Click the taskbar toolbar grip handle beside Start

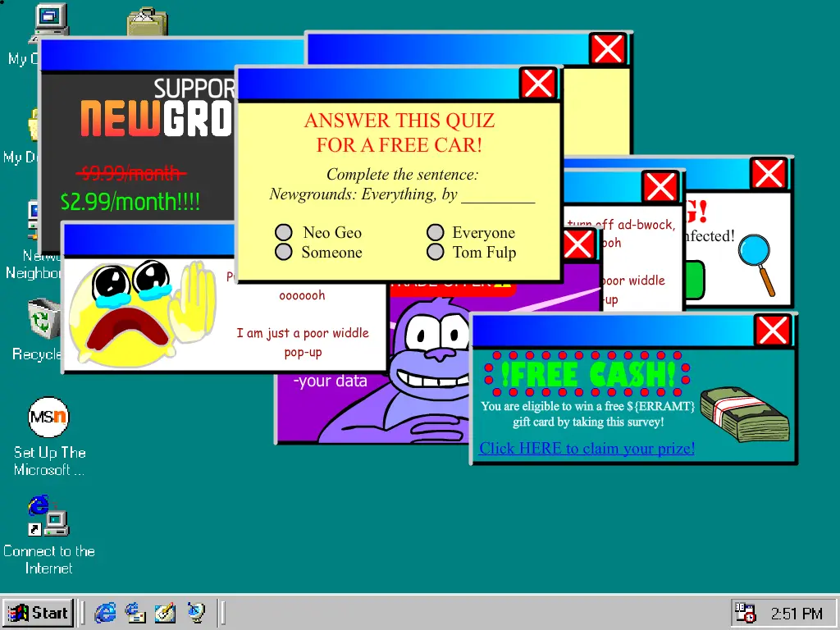point(81,613)
